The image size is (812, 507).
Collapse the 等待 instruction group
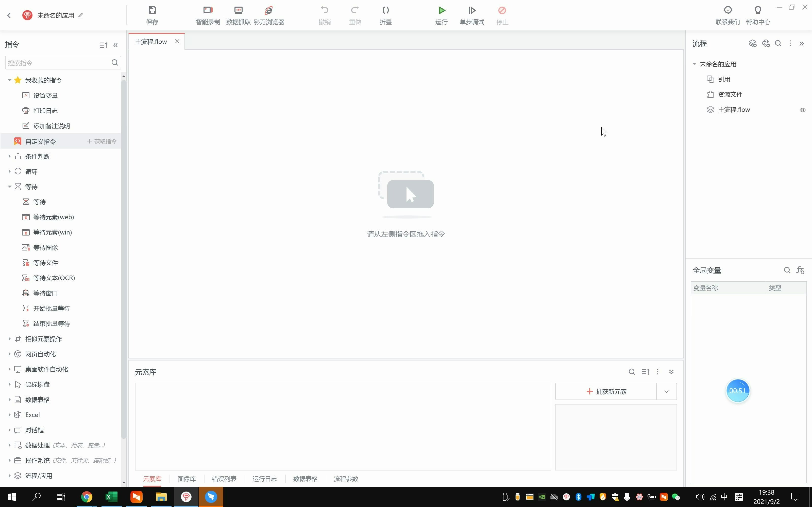(x=9, y=187)
